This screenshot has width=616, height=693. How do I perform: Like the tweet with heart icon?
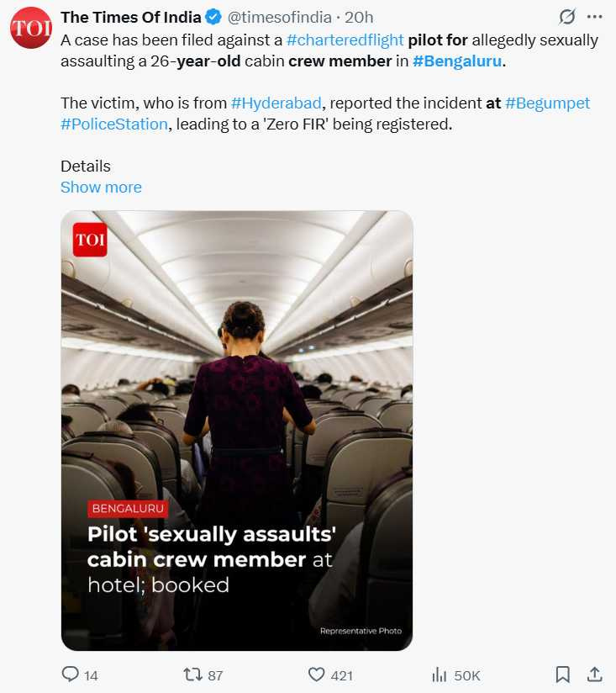[x=316, y=674]
